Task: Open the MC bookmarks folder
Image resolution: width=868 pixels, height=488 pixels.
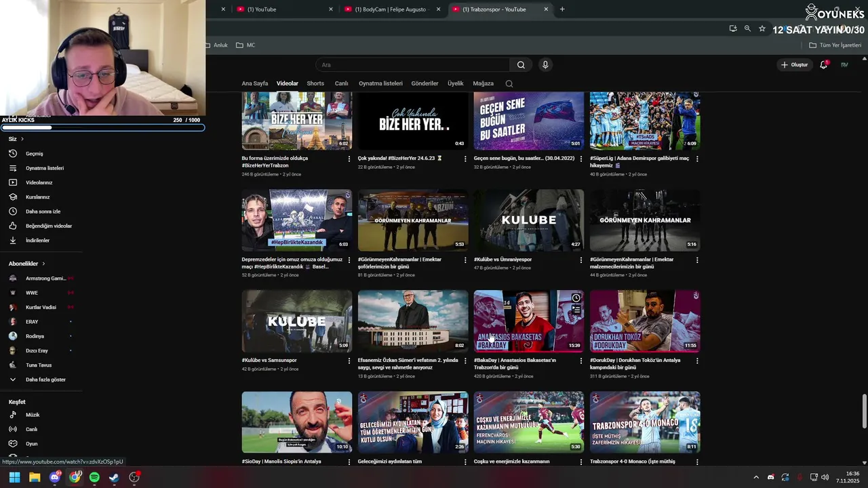Action: pos(245,45)
